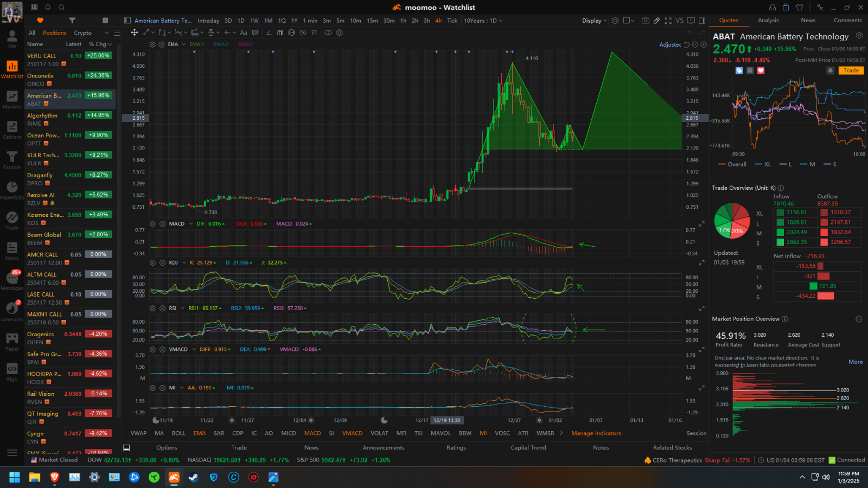Click the blue tag icon under ABAT price
868x488 pixels.
coord(739,70)
